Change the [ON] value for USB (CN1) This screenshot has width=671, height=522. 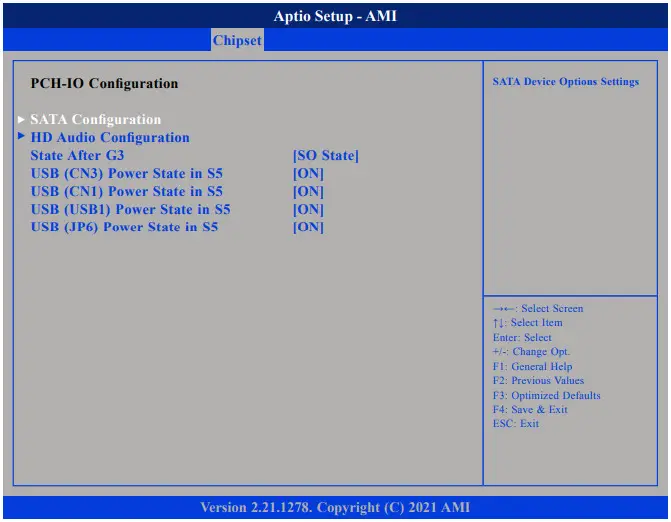(308, 191)
